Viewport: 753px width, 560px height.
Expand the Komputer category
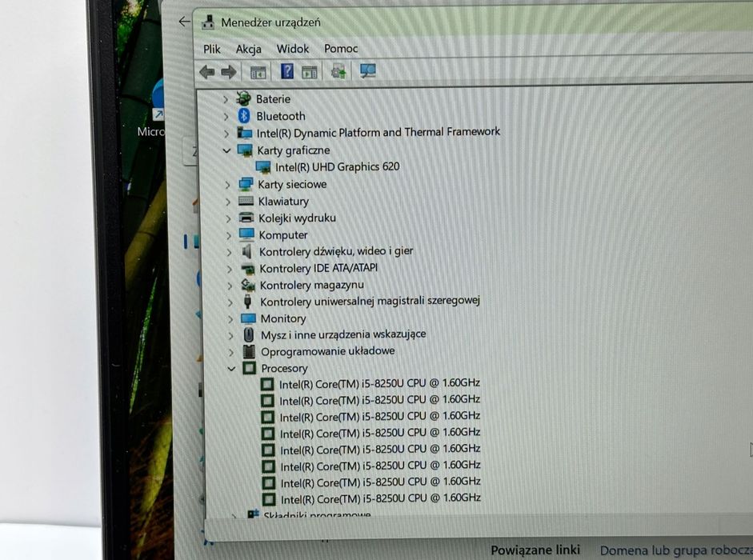coord(229,235)
